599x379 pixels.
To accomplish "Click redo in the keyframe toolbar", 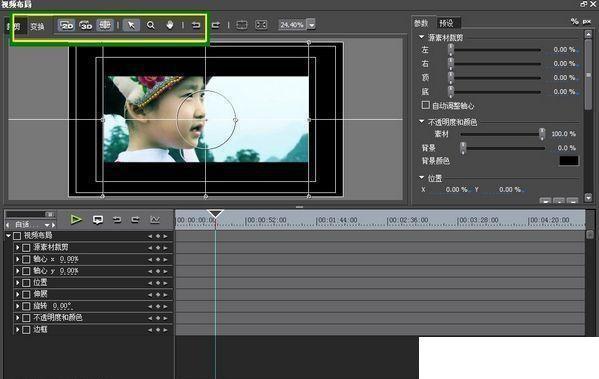I will (135, 220).
